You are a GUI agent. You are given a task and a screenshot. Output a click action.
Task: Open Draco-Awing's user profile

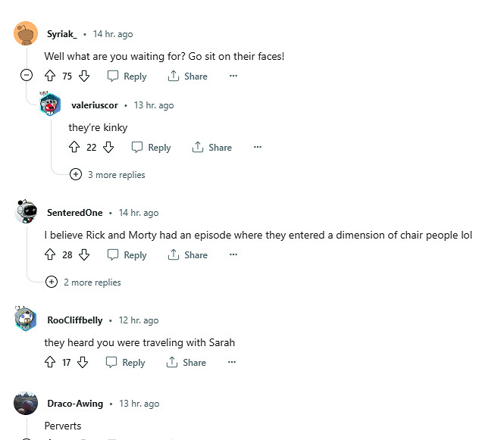75,404
